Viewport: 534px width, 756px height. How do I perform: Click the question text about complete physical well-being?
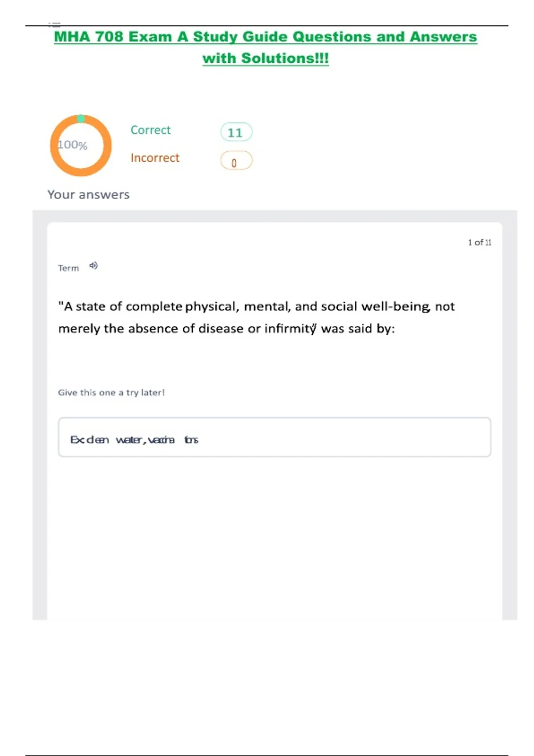tap(256, 318)
